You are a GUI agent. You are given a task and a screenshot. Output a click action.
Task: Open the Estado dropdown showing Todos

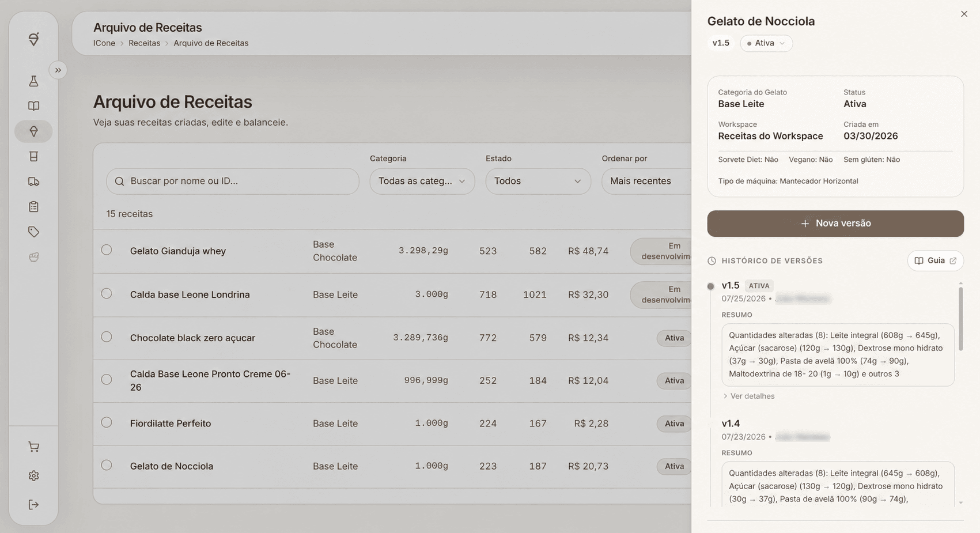pos(538,181)
